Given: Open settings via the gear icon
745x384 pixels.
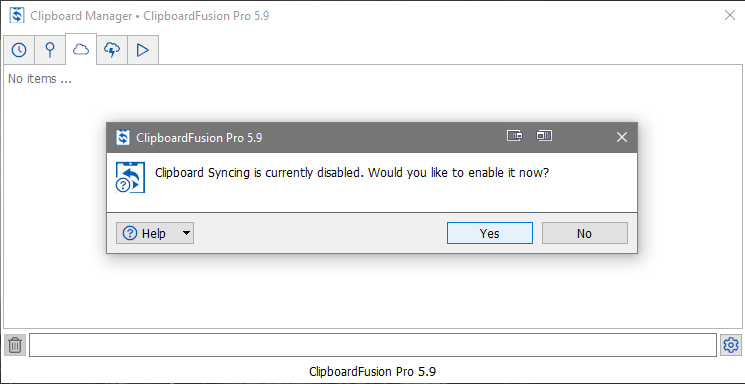Looking at the screenshot, I should (731, 345).
